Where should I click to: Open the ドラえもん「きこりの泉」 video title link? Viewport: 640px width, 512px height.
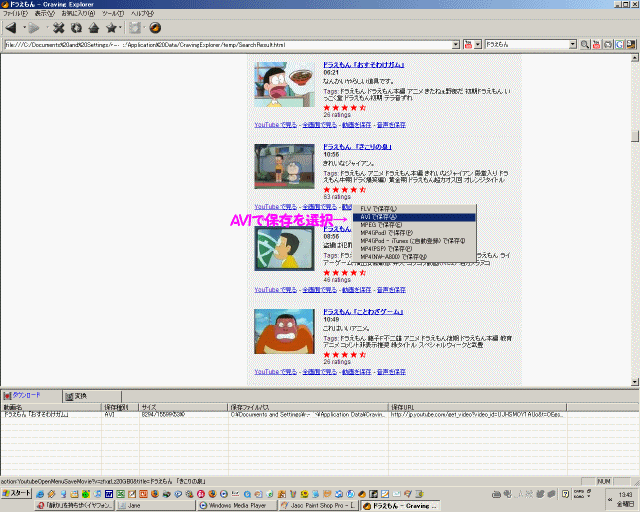click(357, 147)
